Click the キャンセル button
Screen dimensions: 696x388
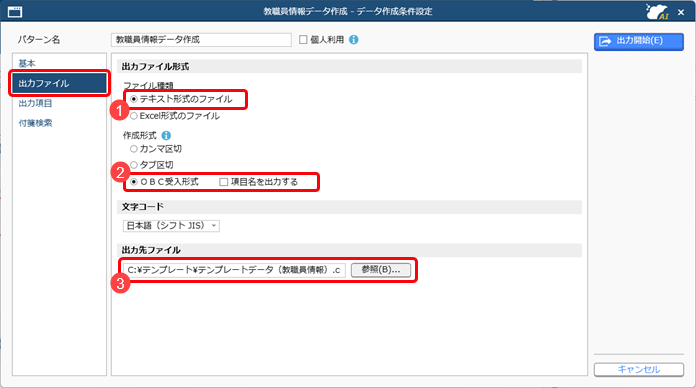(639, 369)
